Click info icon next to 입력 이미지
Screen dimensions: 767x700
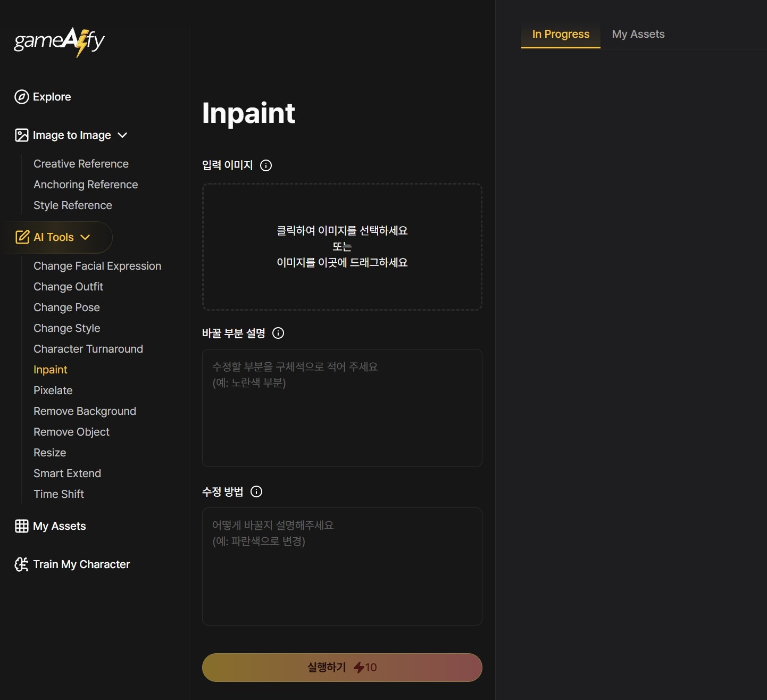tap(266, 165)
